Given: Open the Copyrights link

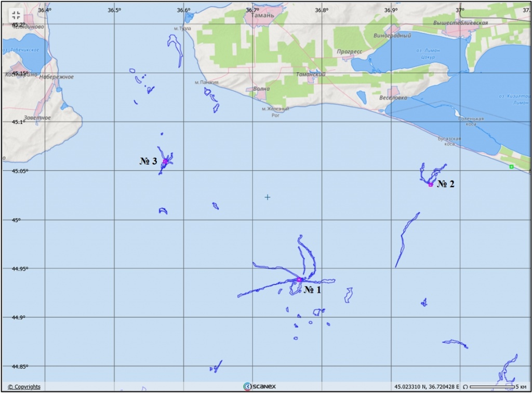Looking at the screenshot, I should pos(24,387).
